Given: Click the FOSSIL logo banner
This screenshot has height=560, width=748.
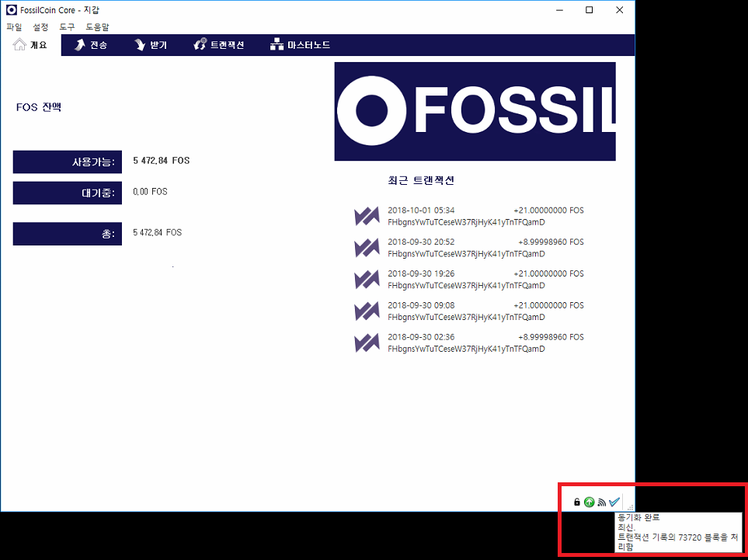Looking at the screenshot, I should click(x=475, y=111).
